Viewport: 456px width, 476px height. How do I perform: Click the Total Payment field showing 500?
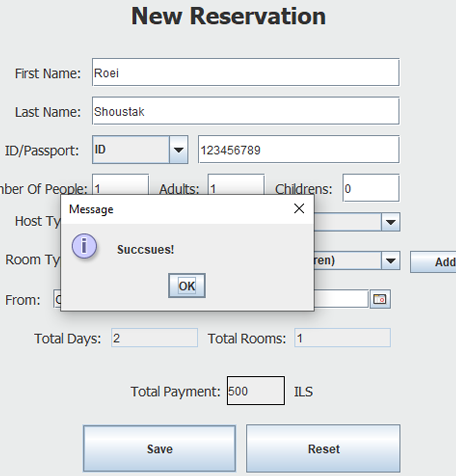coord(256,391)
